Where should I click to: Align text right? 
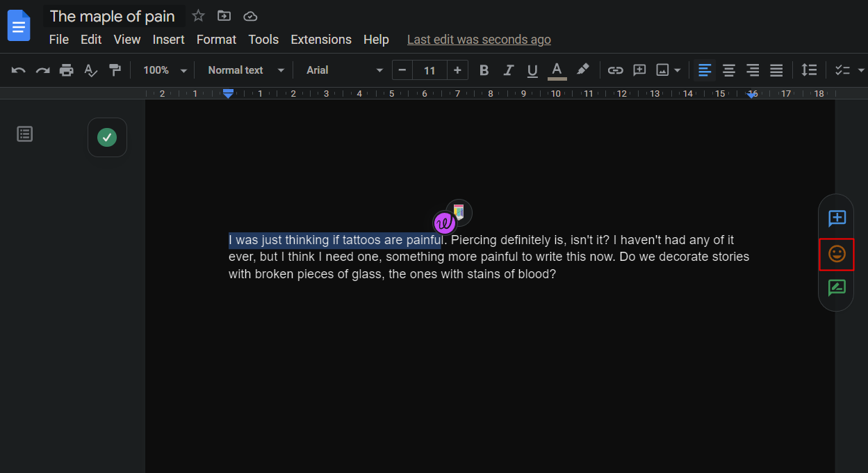[753, 70]
